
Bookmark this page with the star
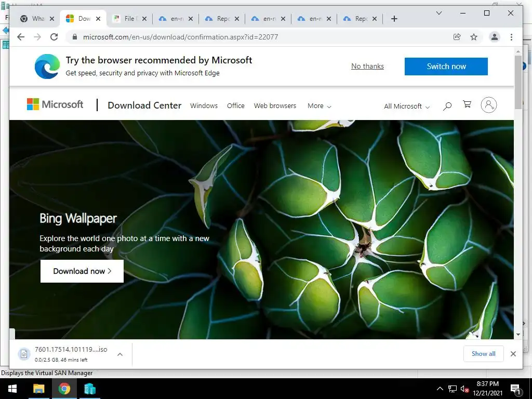point(474,37)
